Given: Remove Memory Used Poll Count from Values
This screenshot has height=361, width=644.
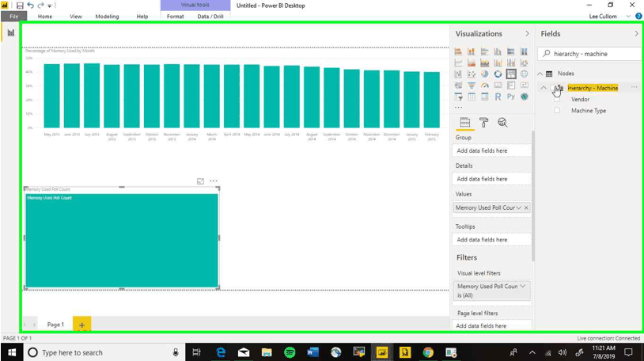Looking at the screenshot, I should tap(526, 207).
